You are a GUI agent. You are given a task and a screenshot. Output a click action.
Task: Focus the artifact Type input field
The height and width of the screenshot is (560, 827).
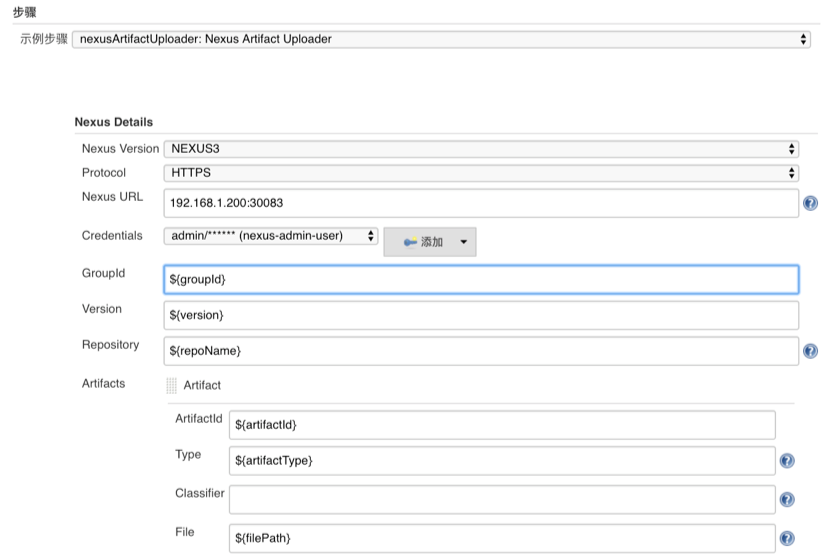coord(502,461)
